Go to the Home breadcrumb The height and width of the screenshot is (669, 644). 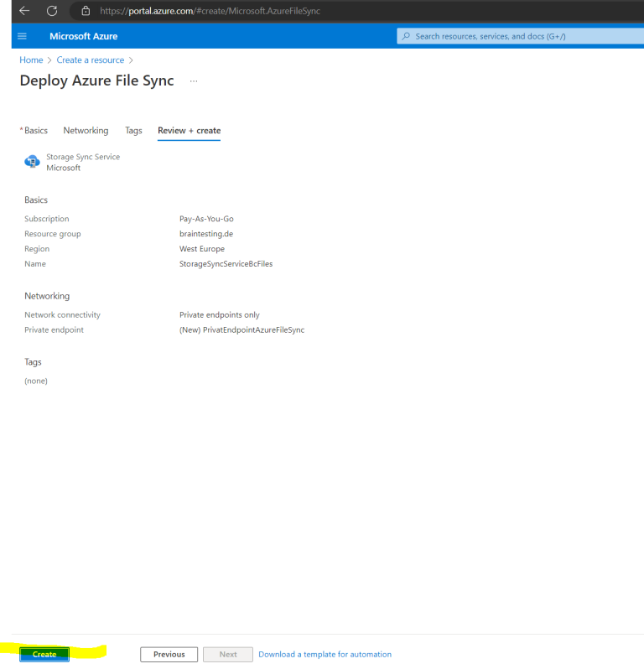[x=31, y=60]
